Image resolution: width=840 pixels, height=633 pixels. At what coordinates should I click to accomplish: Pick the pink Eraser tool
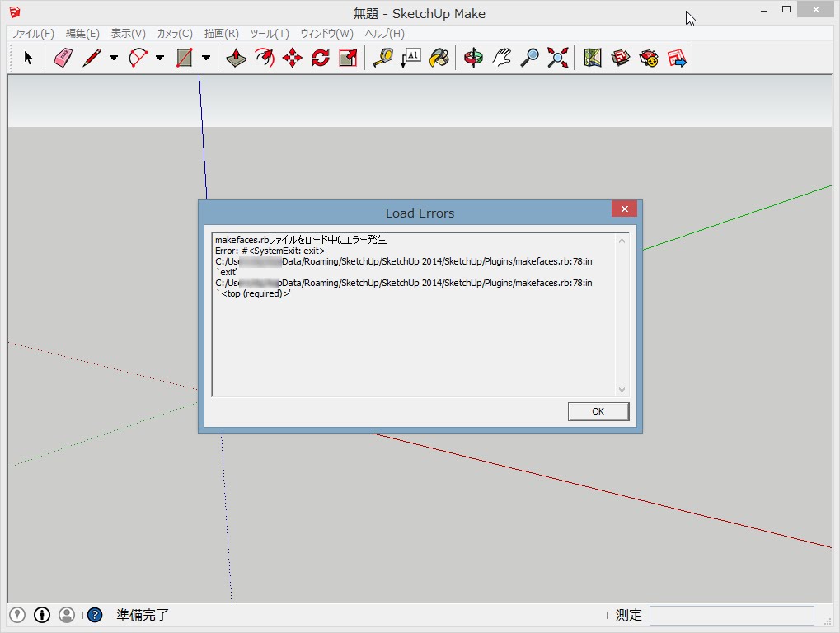[63, 58]
